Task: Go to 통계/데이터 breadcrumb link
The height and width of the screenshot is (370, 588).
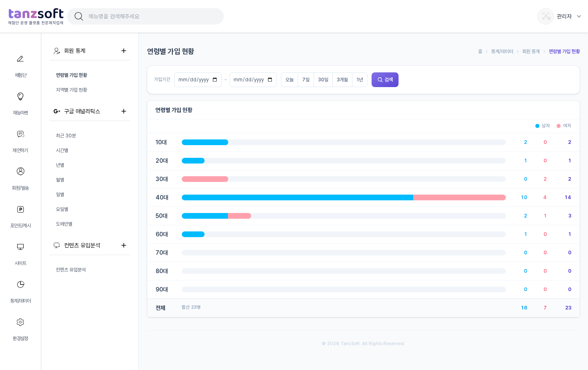Action: coord(502,52)
